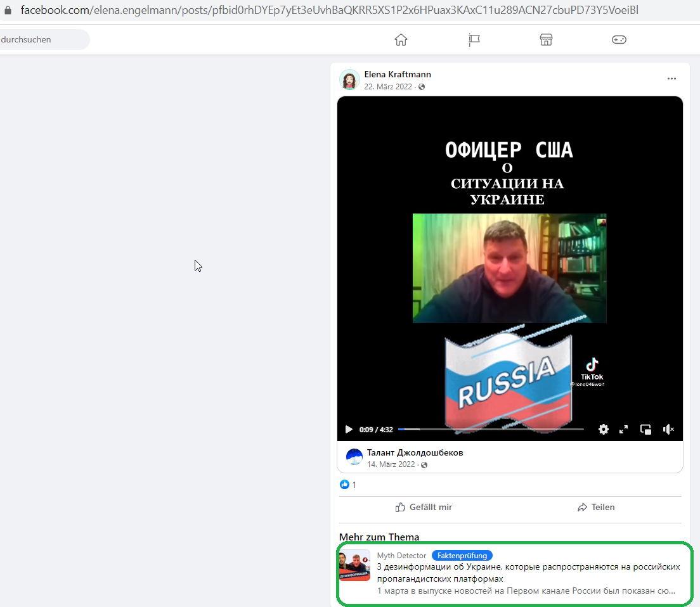Expand the video to fullscreen

tap(624, 430)
